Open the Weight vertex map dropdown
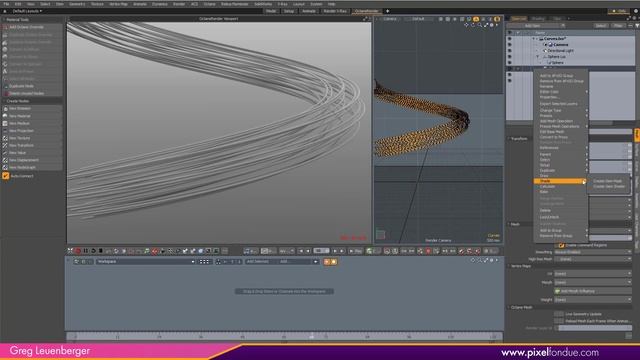The width and height of the screenshot is (640, 360). [x=593, y=300]
